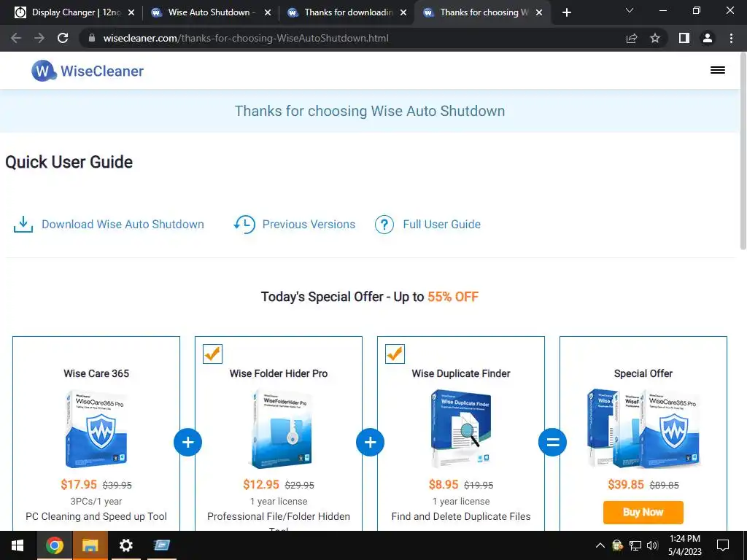Uncheck the Wise Duplicate Finder checkbox

point(395,354)
